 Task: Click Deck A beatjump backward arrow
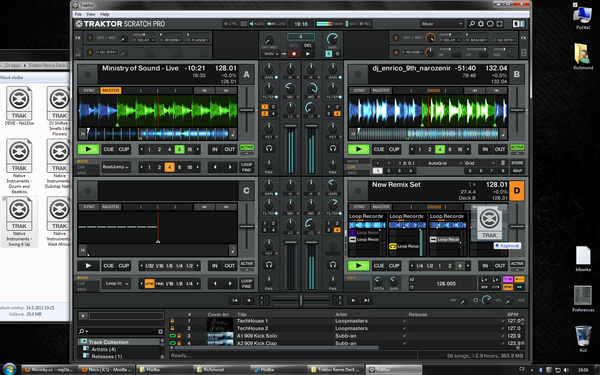point(215,167)
